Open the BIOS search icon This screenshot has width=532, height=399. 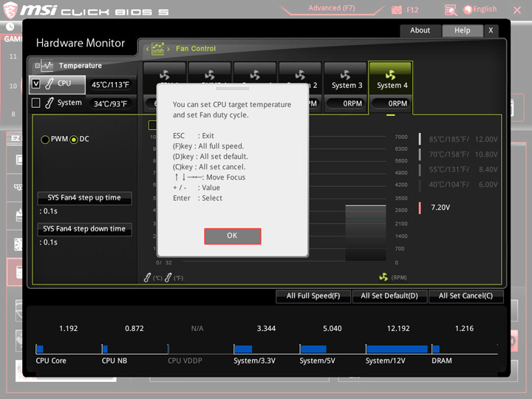451,10
